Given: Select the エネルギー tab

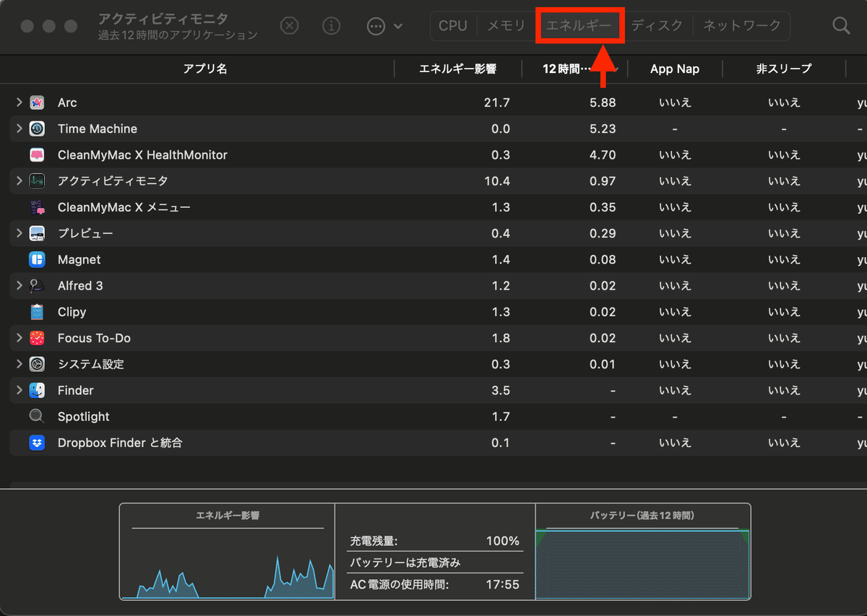Looking at the screenshot, I should [579, 26].
